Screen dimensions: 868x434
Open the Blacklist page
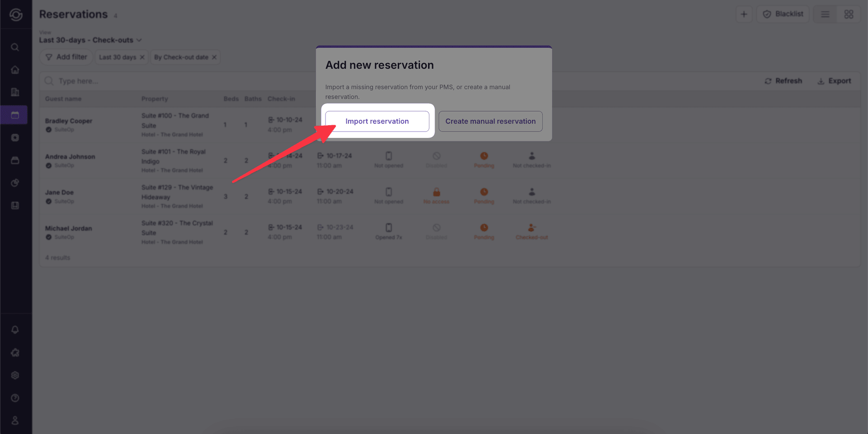[x=783, y=14]
